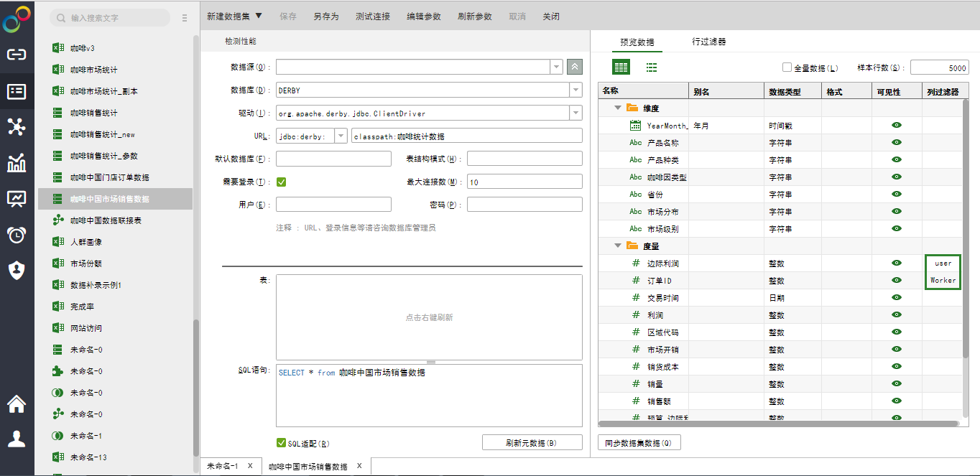Screen dimensions: 980x476
Task: Switch to table grid view icon
Action: pyautogui.click(x=621, y=67)
